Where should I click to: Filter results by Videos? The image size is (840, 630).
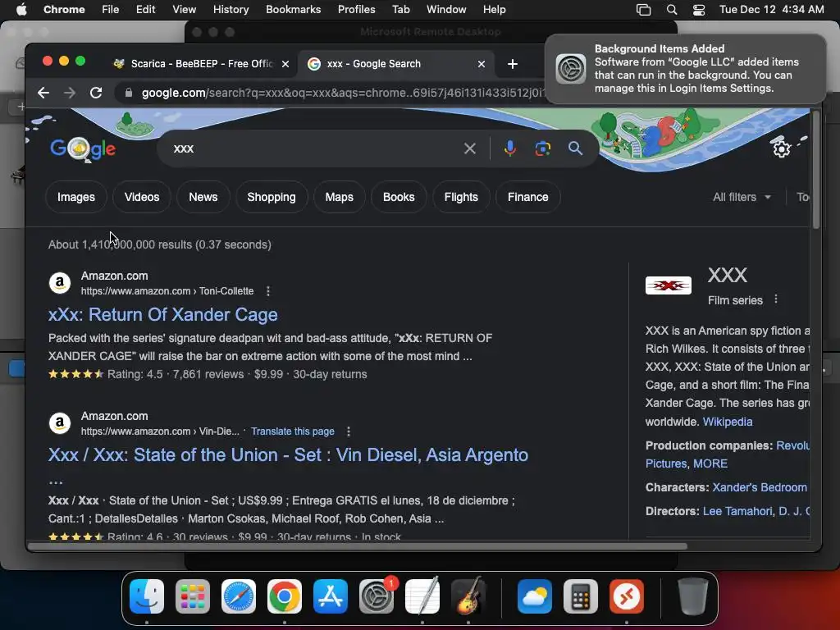tap(142, 197)
